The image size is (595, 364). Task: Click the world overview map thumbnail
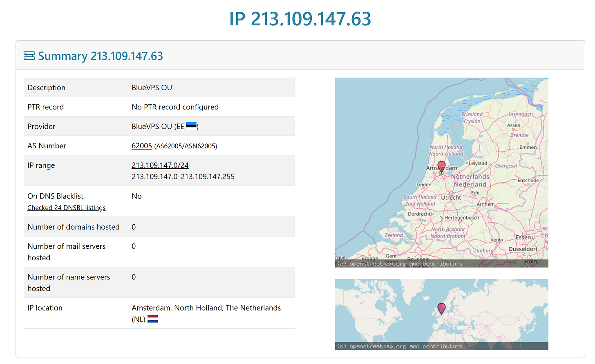tap(441, 315)
